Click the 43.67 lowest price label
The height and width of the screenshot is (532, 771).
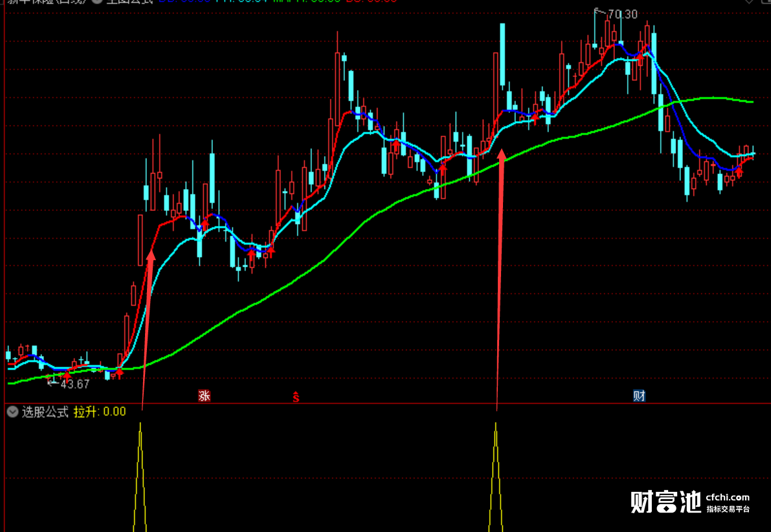[x=74, y=384]
